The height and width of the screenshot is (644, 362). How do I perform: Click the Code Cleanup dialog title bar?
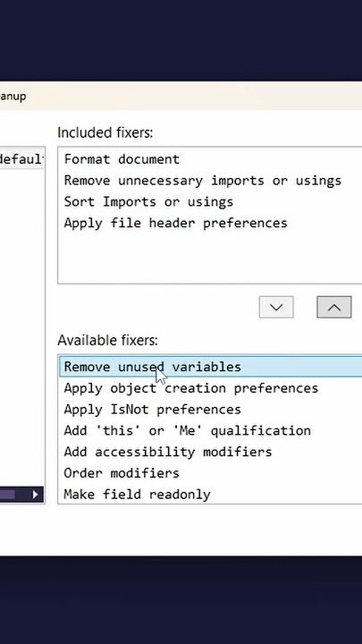click(x=181, y=96)
